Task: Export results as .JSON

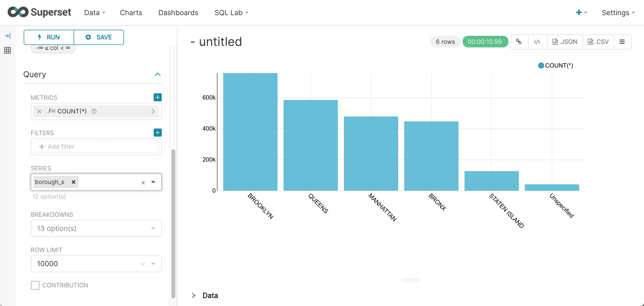Action: 565,42
